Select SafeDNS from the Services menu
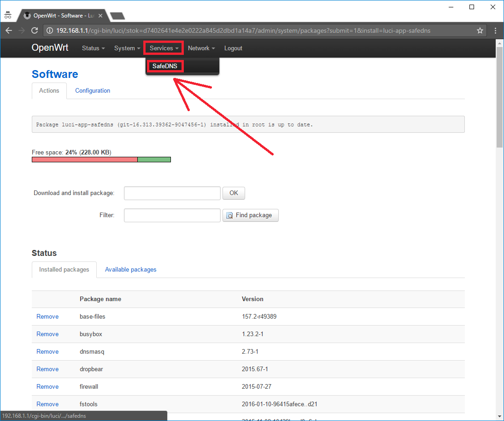The height and width of the screenshot is (421, 504). 165,66
